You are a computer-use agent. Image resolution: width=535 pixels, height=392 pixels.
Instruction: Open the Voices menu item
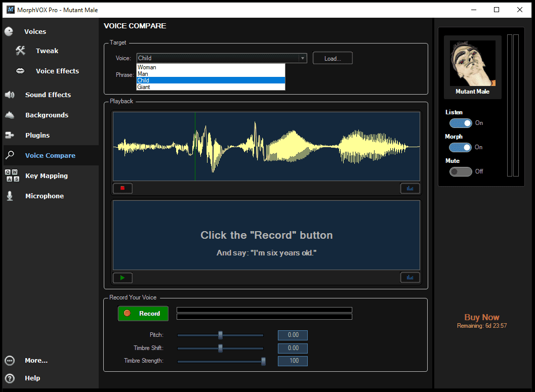(35, 31)
